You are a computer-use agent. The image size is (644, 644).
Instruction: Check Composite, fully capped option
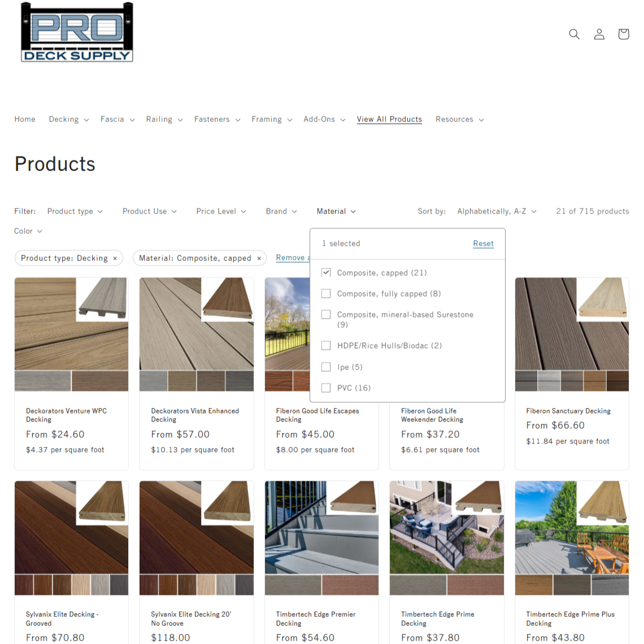click(x=326, y=293)
